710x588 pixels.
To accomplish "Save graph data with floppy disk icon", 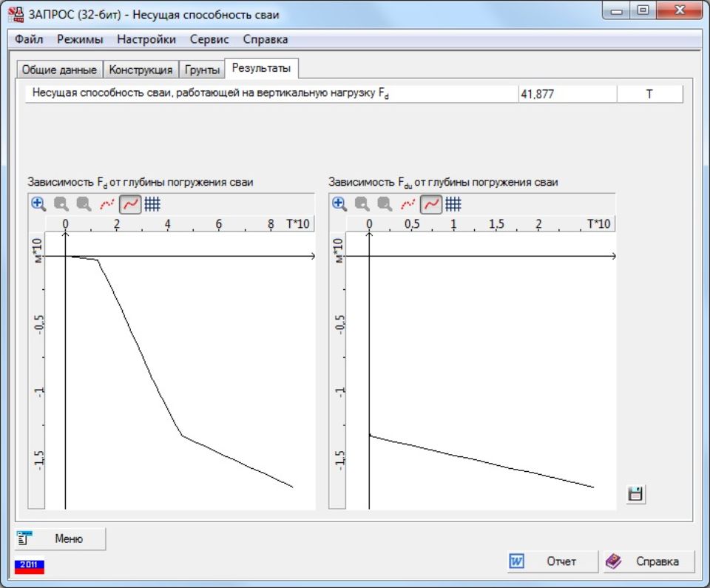I will pos(635,494).
